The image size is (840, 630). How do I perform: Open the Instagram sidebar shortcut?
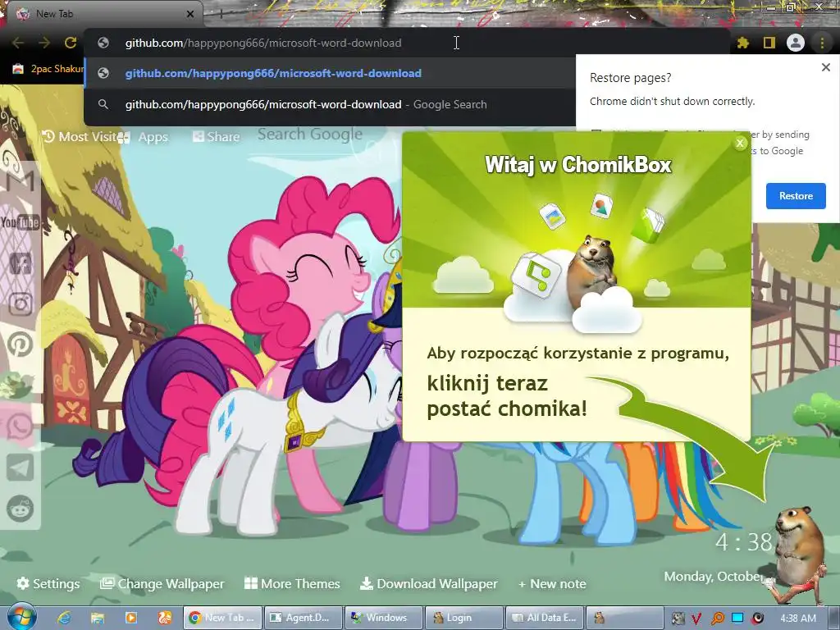coord(21,304)
